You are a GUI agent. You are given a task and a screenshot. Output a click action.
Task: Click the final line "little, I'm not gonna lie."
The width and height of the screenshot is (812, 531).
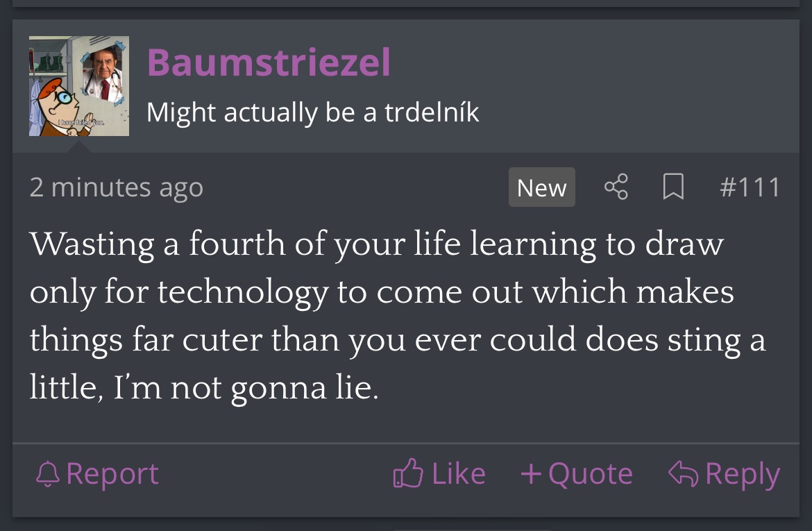tap(204, 387)
